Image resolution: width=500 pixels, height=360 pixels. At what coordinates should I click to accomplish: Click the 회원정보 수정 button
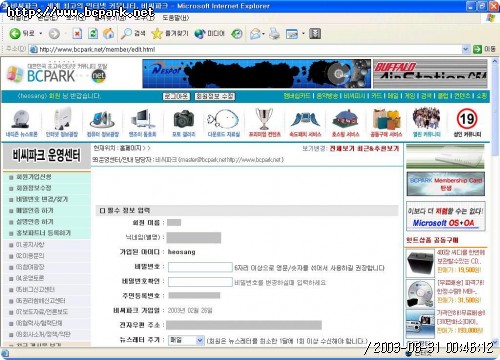click(215, 96)
